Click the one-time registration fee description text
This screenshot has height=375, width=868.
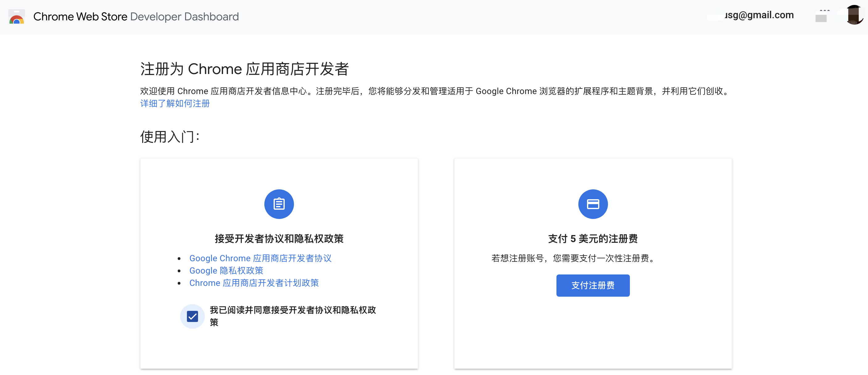pyautogui.click(x=574, y=258)
